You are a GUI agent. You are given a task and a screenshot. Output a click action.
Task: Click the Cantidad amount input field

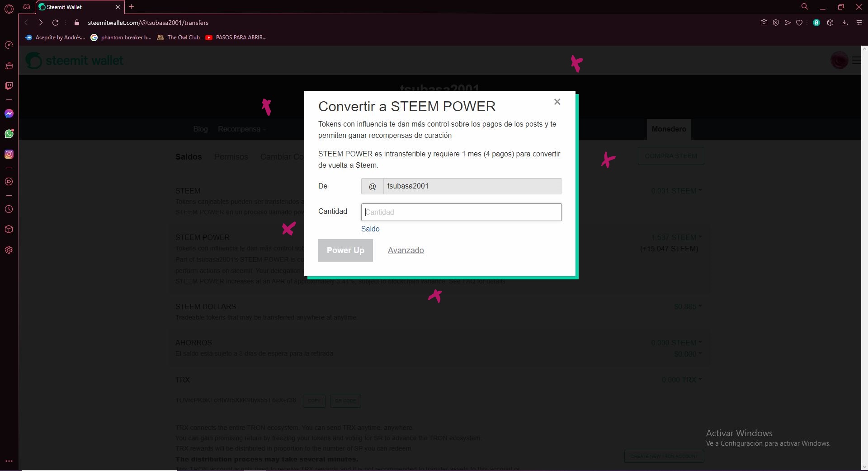pyautogui.click(x=461, y=212)
